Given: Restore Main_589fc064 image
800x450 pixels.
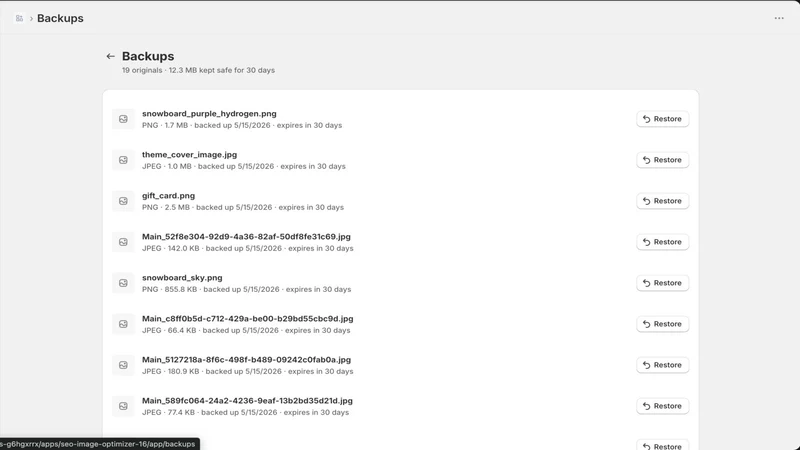Looking at the screenshot, I should (662, 406).
